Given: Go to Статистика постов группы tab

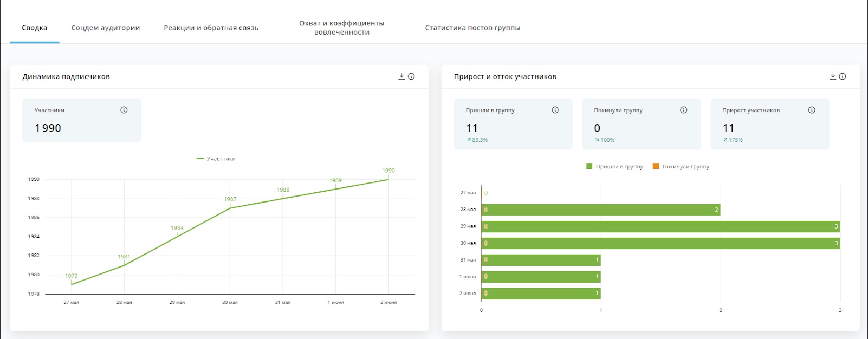Looking at the screenshot, I should [x=472, y=28].
